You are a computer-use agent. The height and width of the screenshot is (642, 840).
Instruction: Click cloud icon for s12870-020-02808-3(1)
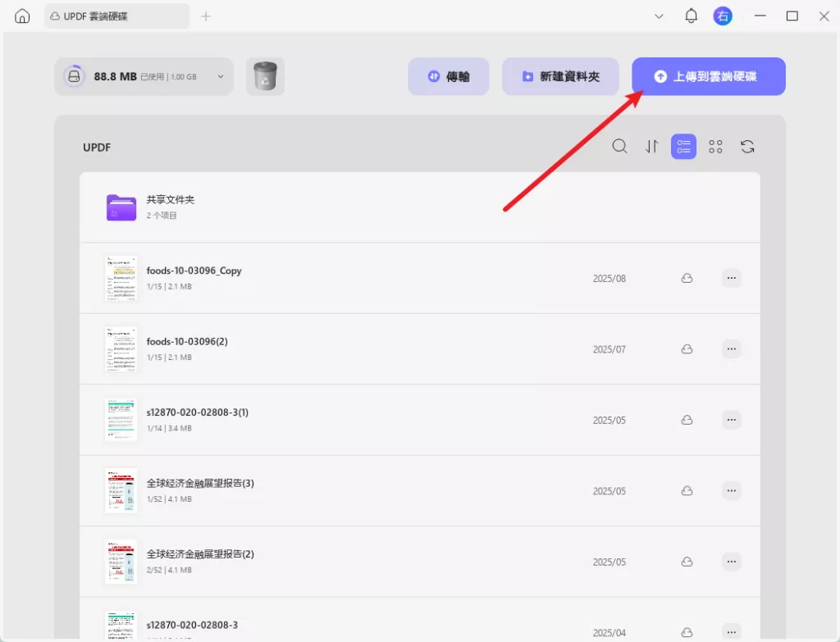(687, 420)
